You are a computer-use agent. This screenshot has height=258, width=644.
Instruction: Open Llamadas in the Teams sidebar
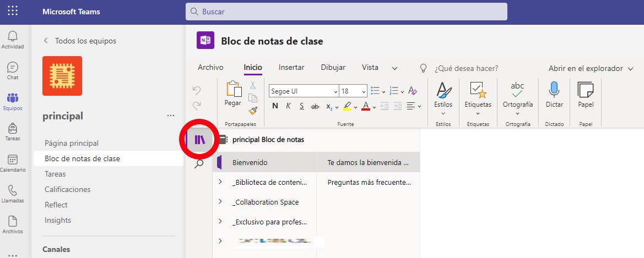click(x=13, y=194)
